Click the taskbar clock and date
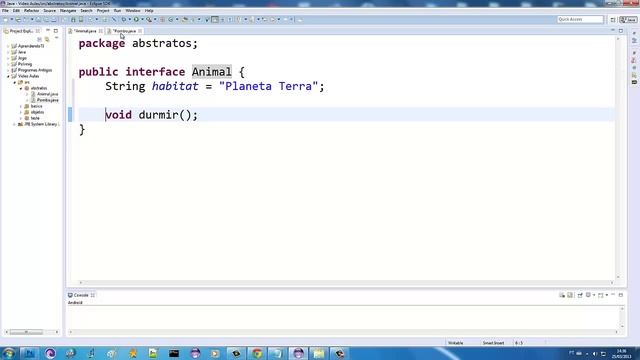 (x=622, y=353)
